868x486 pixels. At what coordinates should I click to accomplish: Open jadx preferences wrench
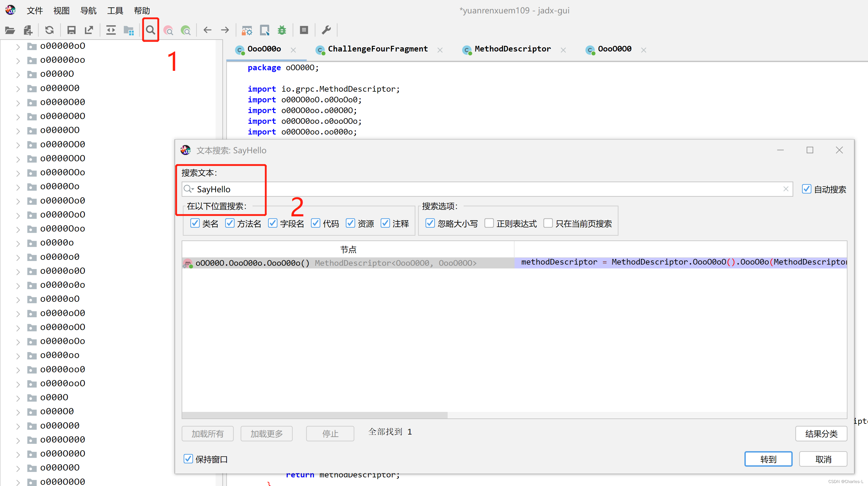coord(325,30)
